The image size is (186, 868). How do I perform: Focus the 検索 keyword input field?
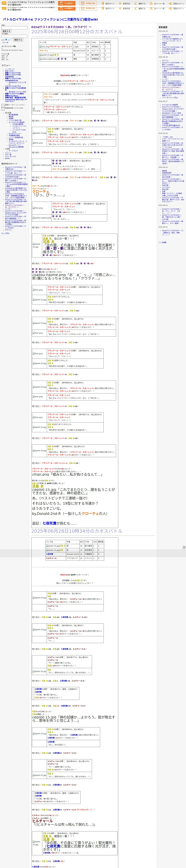[x=14, y=28]
